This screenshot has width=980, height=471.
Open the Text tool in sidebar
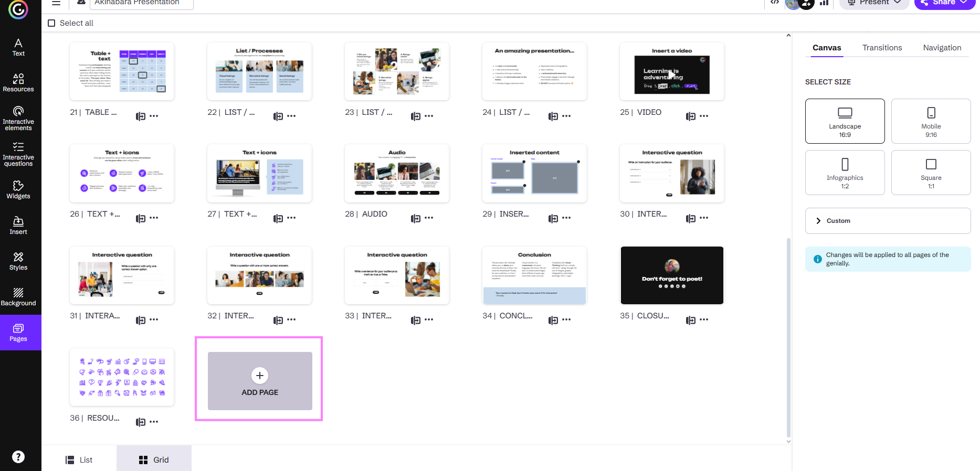[x=18, y=47]
